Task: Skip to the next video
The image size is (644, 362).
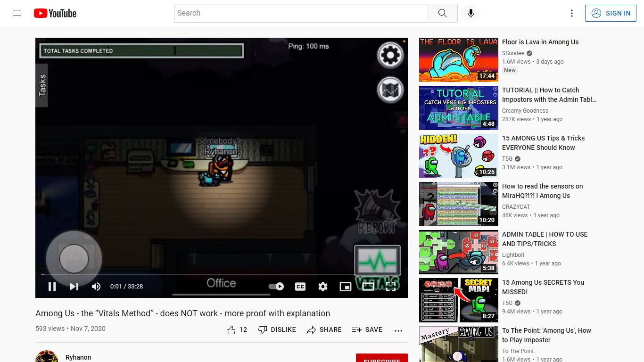Action: (74, 287)
